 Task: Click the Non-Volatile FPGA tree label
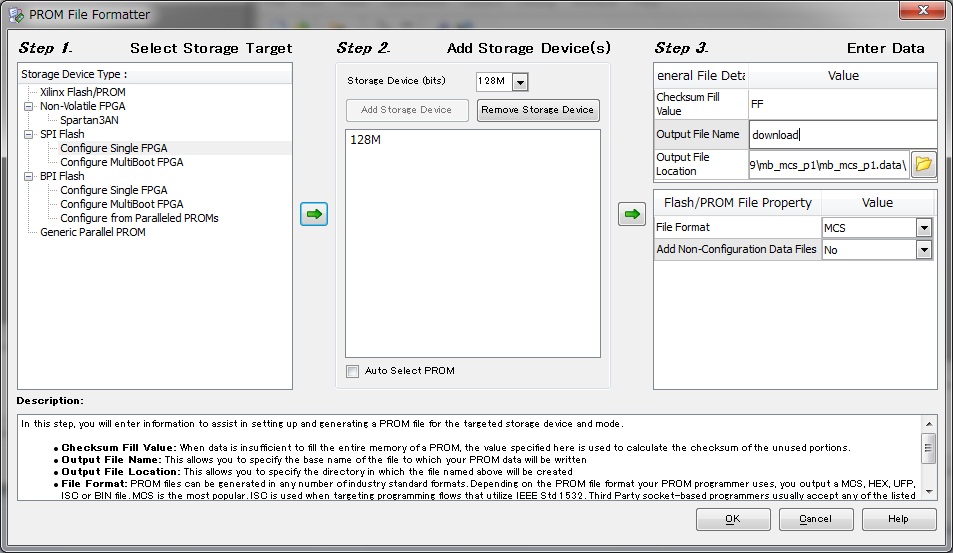[83, 106]
